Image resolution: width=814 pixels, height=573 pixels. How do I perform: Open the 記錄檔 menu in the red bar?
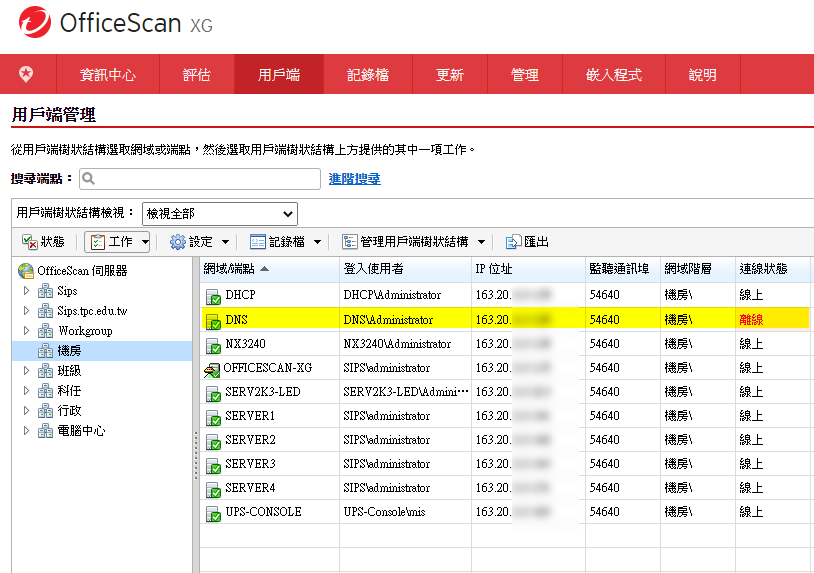368,74
